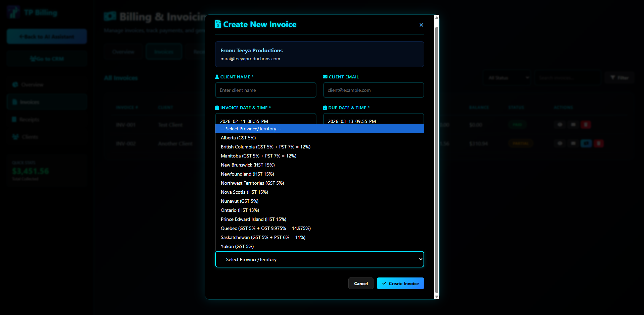644x315 pixels.
Task: Click the calendar icon beside Due Date & Time
Action: pos(325,108)
